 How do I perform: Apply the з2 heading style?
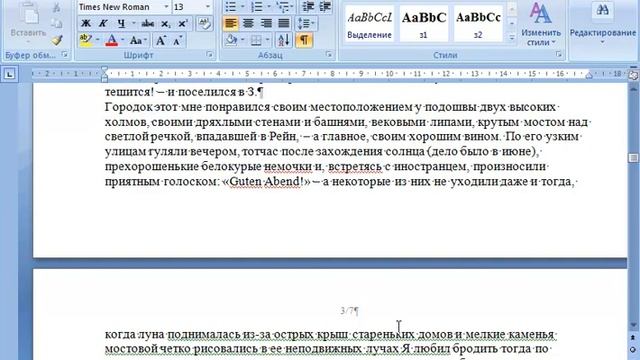478,24
